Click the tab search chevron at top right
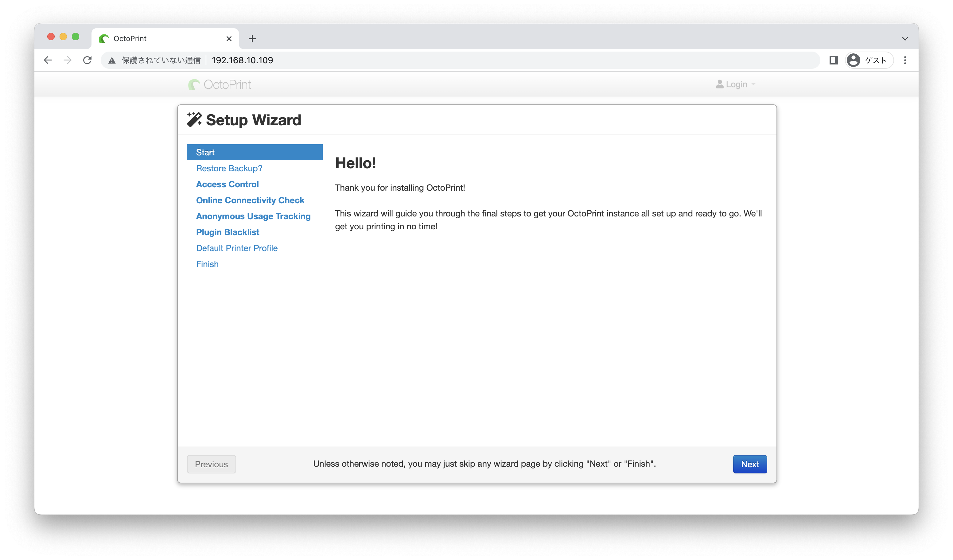 [x=905, y=39]
